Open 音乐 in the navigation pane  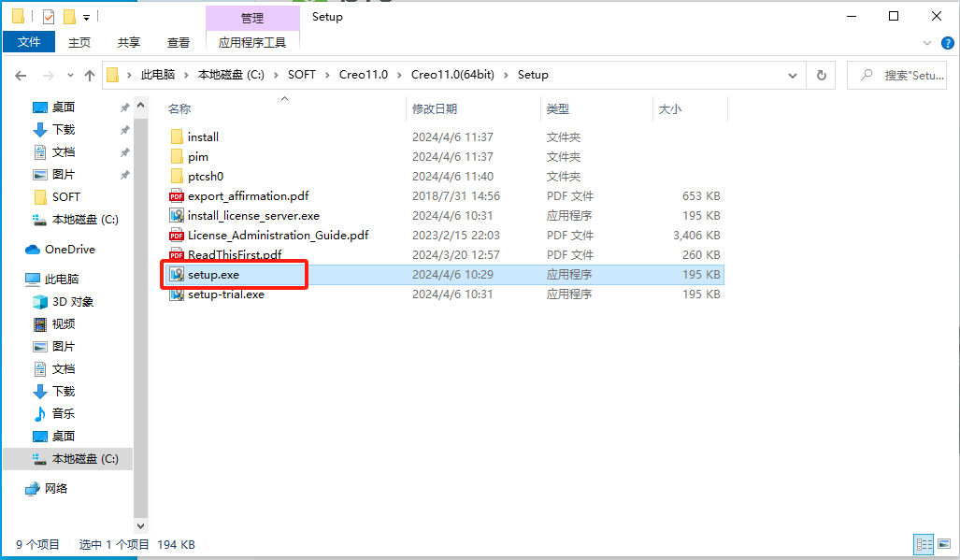pos(63,414)
